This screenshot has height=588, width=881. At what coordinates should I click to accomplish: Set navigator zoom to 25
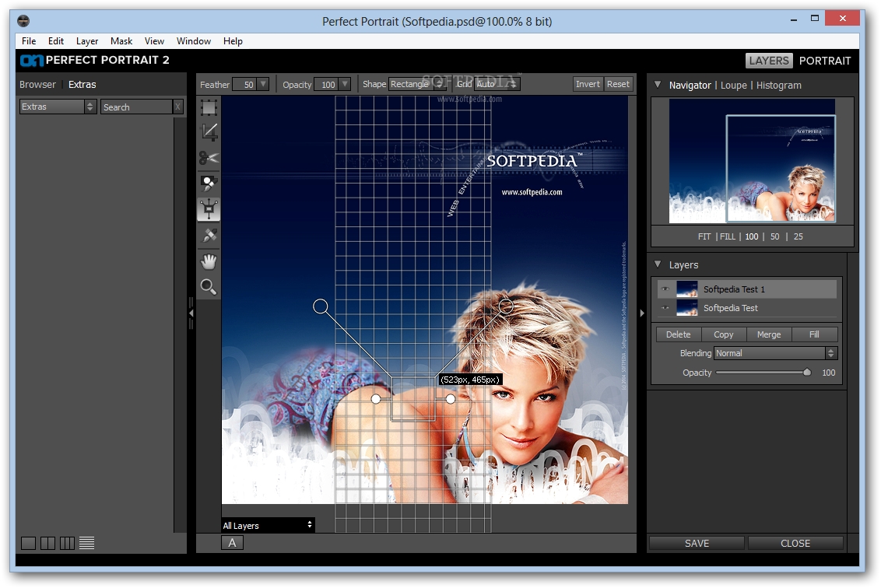point(799,236)
